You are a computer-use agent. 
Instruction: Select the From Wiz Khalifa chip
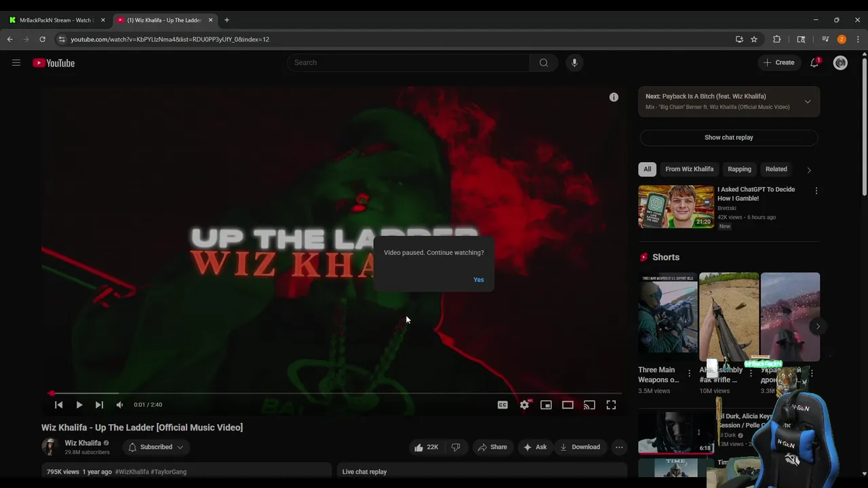point(690,169)
